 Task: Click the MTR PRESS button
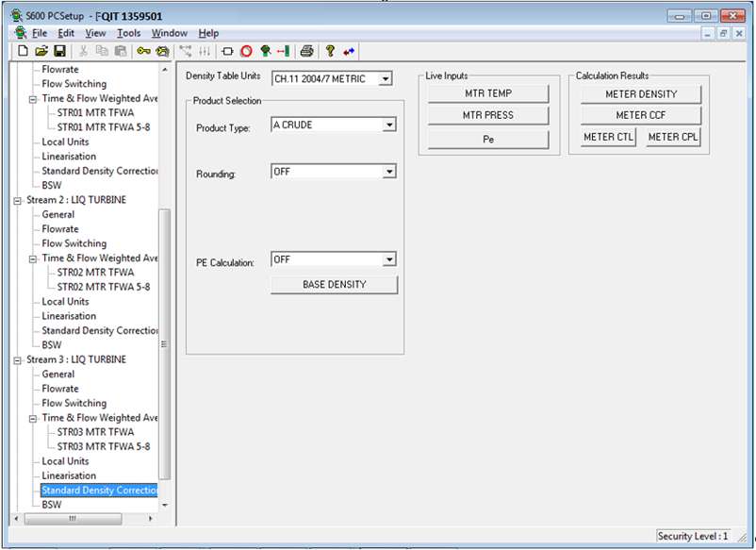click(488, 115)
